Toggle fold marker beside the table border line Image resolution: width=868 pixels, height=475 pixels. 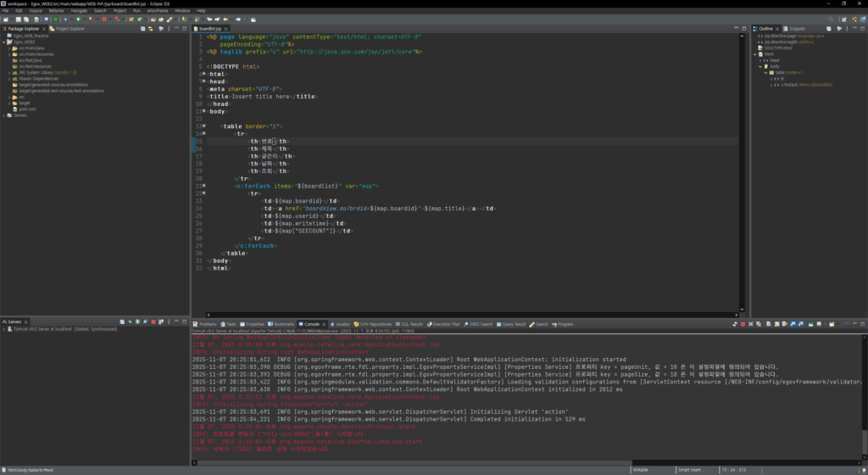[x=203, y=126]
